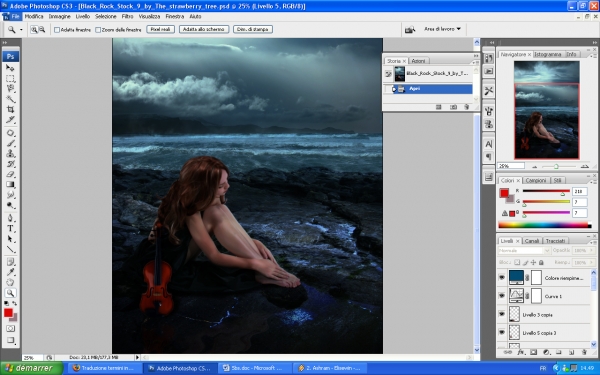This screenshot has height=375, width=600.
Task: Select the Line shape tool
Action: [x=10, y=249]
